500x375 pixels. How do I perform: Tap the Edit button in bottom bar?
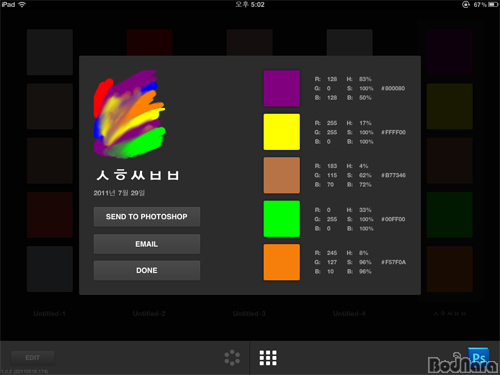point(33,358)
